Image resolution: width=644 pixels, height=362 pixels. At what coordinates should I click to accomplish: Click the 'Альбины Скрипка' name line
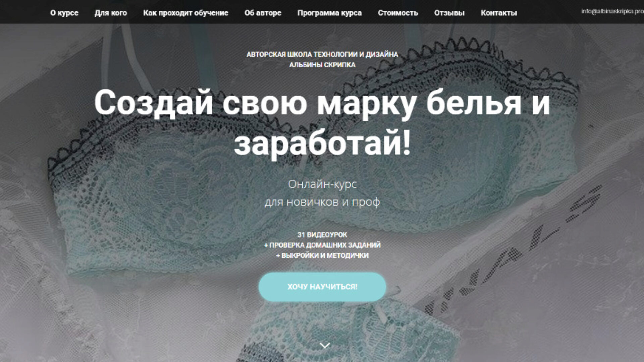[322, 65]
